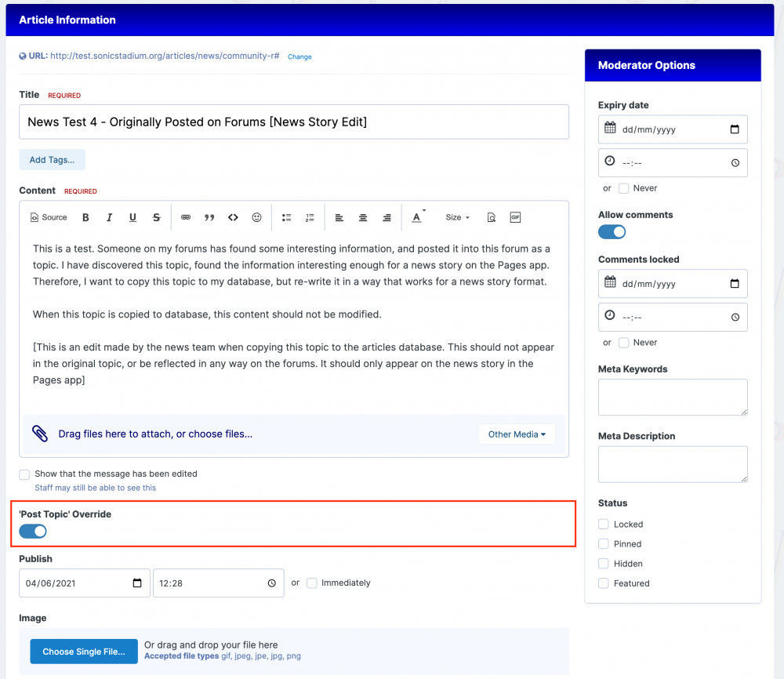
Task: Check Never under Expiry date
Action: tap(623, 188)
